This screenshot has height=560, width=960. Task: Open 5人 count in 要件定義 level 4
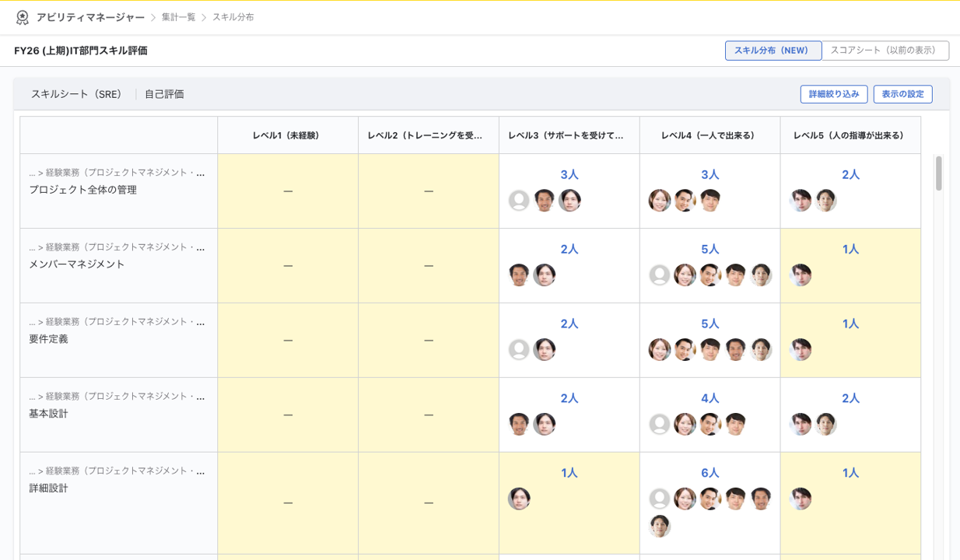(710, 324)
